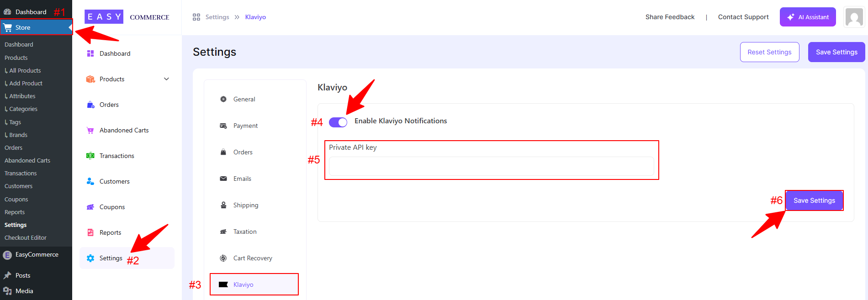The height and width of the screenshot is (300, 868).
Task: Click the EasyCommerce circular E icon
Action: point(7,255)
